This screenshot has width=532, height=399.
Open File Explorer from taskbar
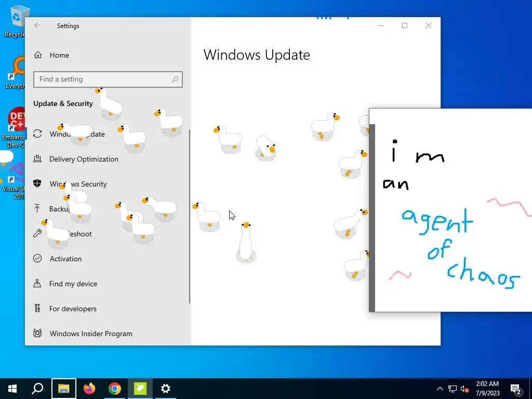64,389
